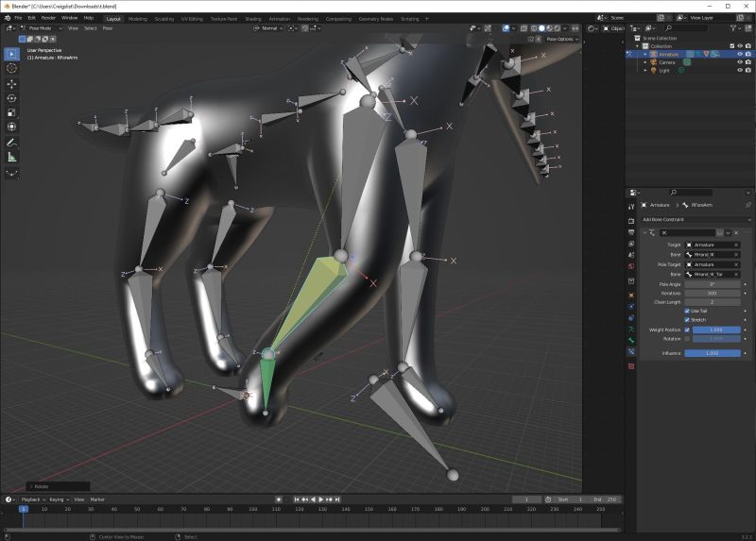Viewport: 756px width, 541px height.
Task: Open the outliner filter dropdown
Action: click(735, 28)
